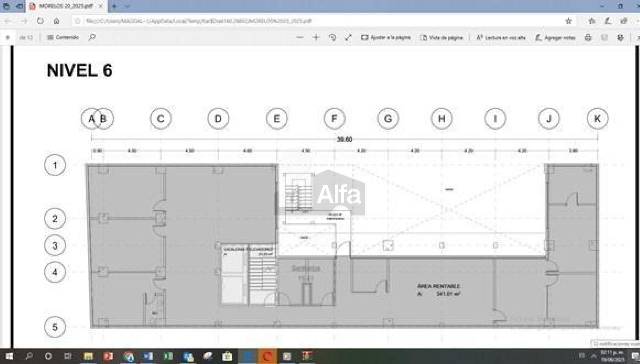Click grid axis bubble C
This screenshot has height=364, width=640.
(161, 119)
